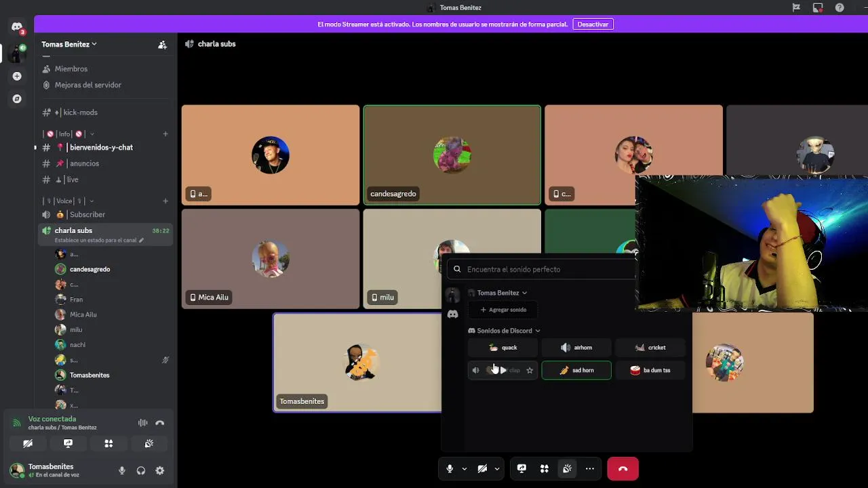
Task: Toggle headphones deafen in user panel
Action: coord(141,470)
